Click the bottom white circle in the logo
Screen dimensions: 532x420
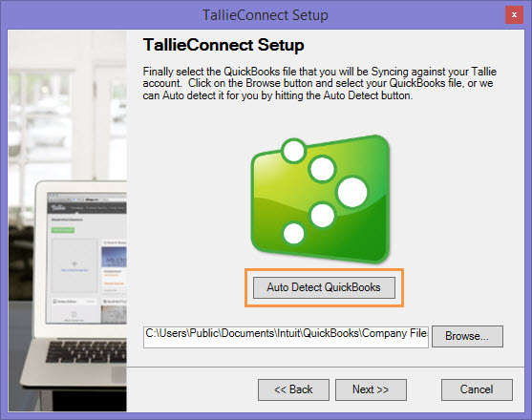[x=293, y=234]
